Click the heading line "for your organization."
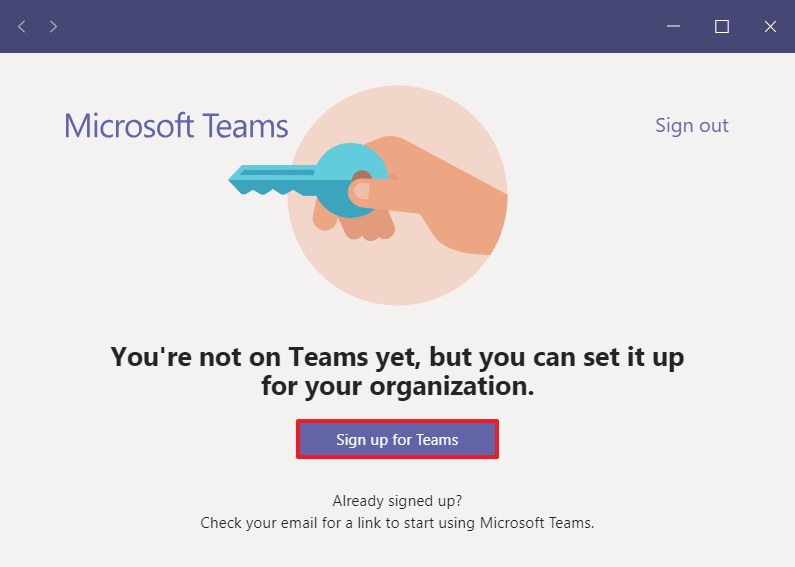Image resolution: width=795 pixels, height=567 pixels. [x=397, y=386]
